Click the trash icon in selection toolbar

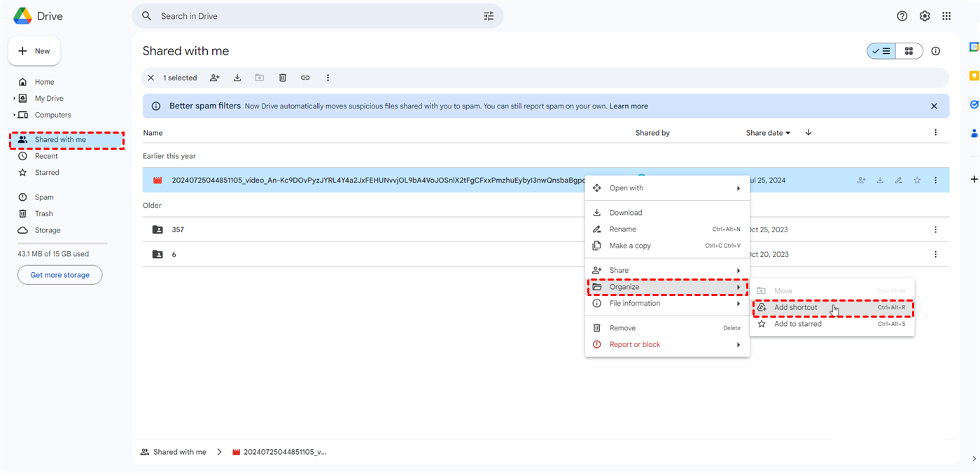283,78
